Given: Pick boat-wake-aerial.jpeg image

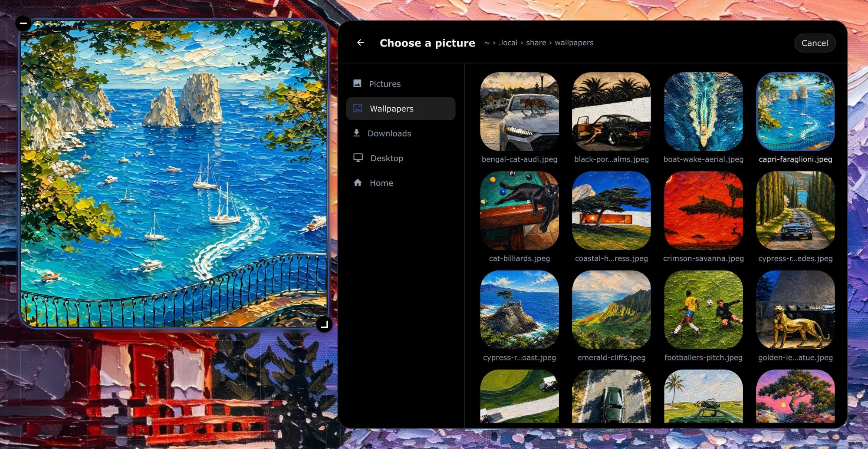Looking at the screenshot, I should pyautogui.click(x=704, y=112).
